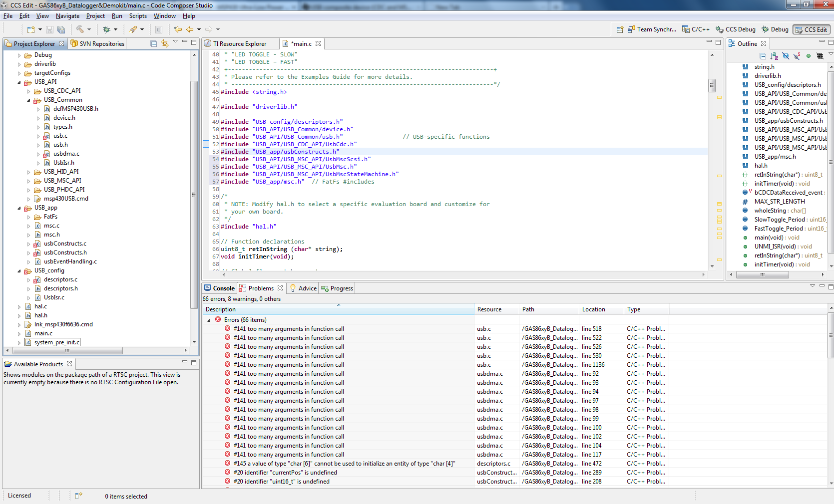This screenshot has width=834, height=504.
Task: Collapse all in Project Explorer
Action: (154, 44)
